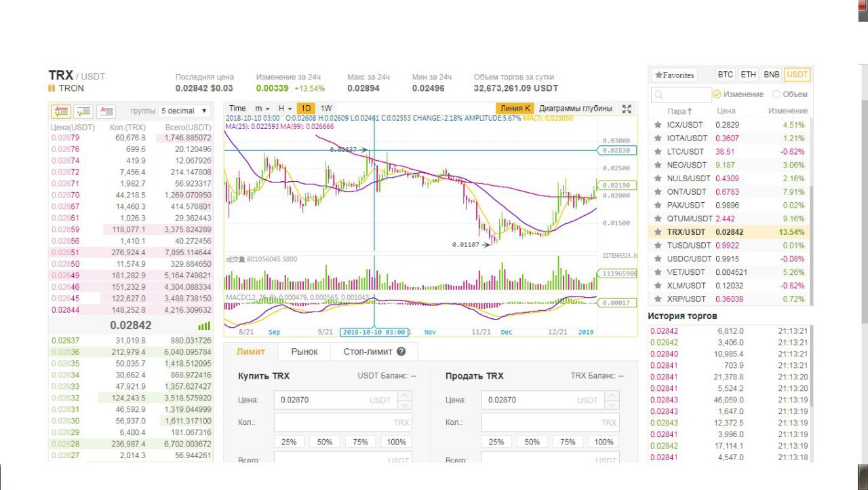Screen dimensions: 868x490
Task: Favorite the NEO/USDT pair star
Action: coord(657,165)
